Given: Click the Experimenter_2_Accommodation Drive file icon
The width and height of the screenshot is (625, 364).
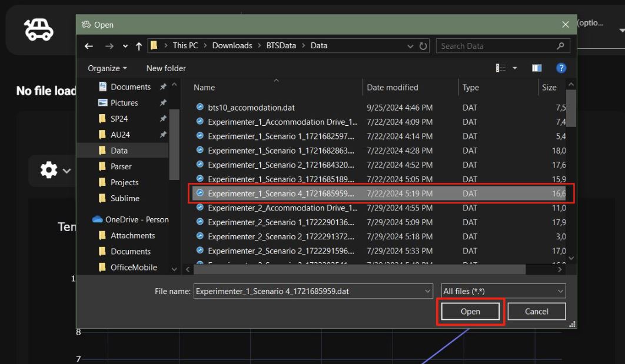Looking at the screenshot, I should click(x=200, y=208).
